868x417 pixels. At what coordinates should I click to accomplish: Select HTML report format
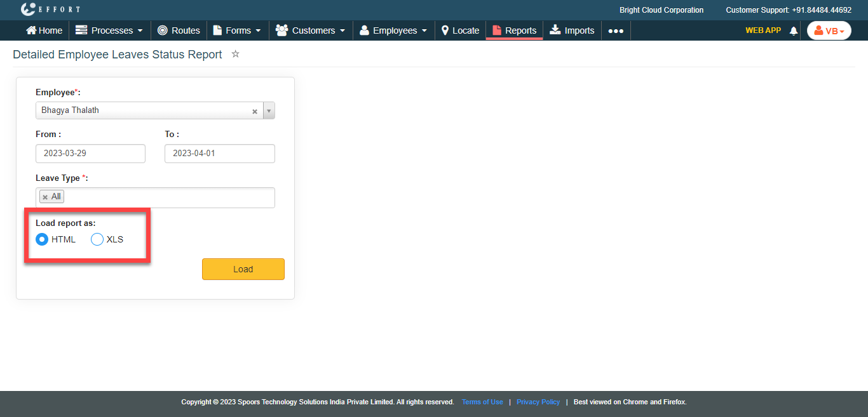(x=42, y=239)
